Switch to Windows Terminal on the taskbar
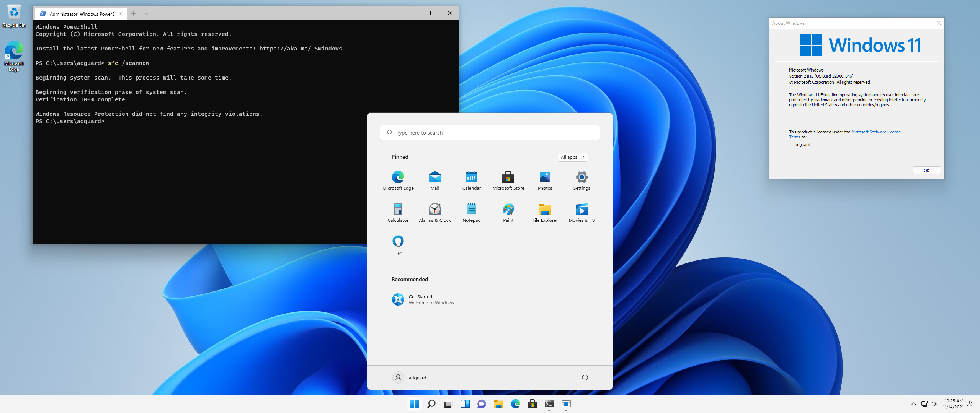 [x=549, y=404]
